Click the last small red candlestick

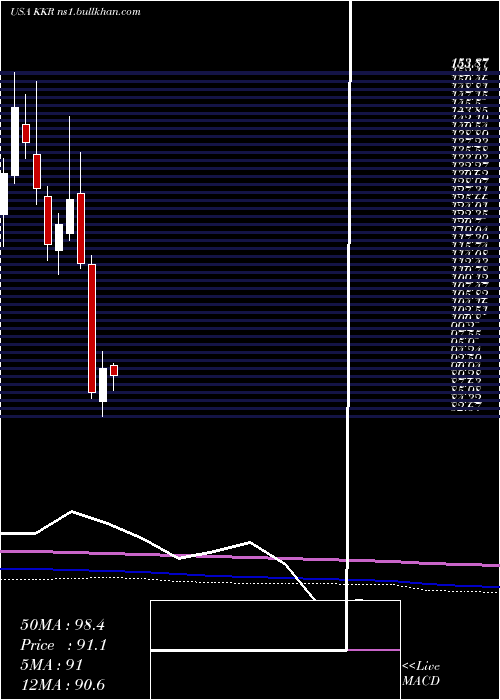(x=114, y=370)
